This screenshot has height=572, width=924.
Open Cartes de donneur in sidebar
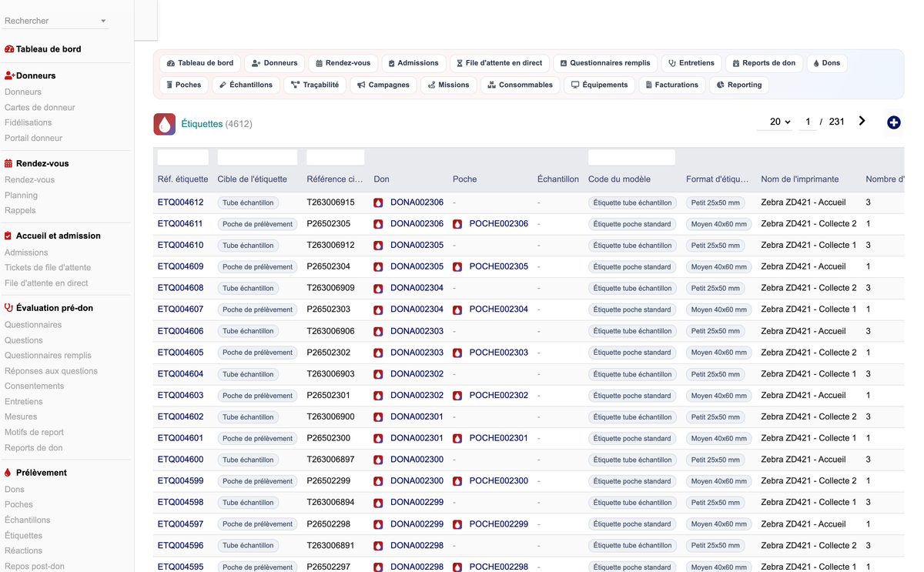pos(40,108)
